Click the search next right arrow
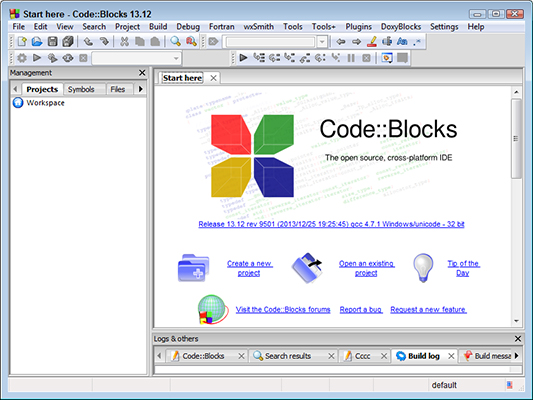This screenshot has height=400, width=533. click(x=356, y=41)
